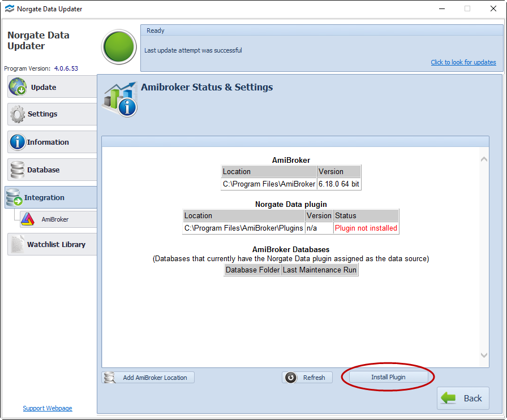Click the 'Last update attempt was successful' message
This screenshot has height=420, width=507.
(193, 50)
